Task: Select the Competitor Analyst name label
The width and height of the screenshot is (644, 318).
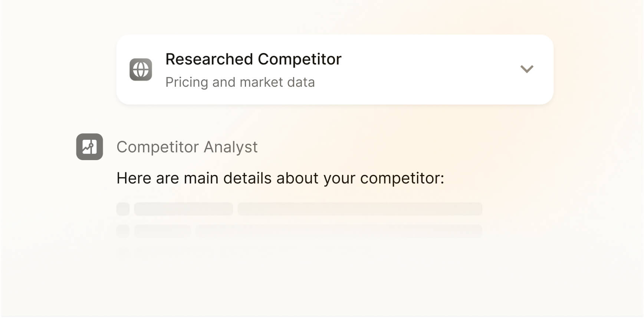Action: (x=187, y=147)
